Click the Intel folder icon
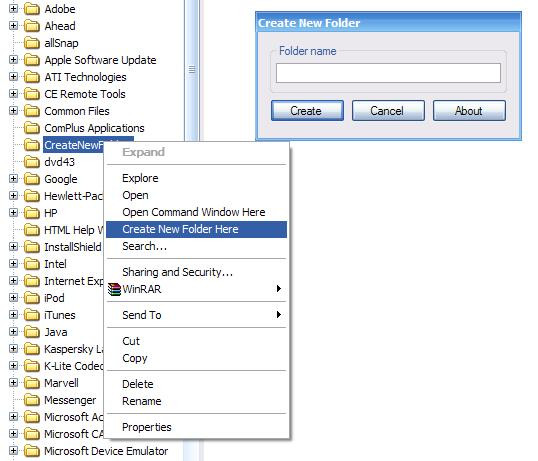Image resolution: width=538 pixels, height=461 pixels. click(x=32, y=264)
